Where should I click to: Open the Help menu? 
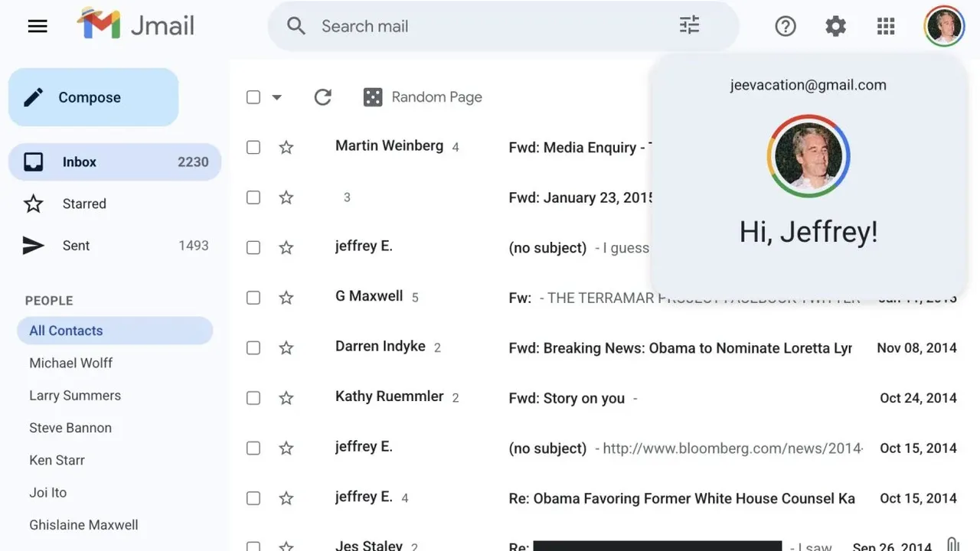pyautogui.click(x=785, y=25)
